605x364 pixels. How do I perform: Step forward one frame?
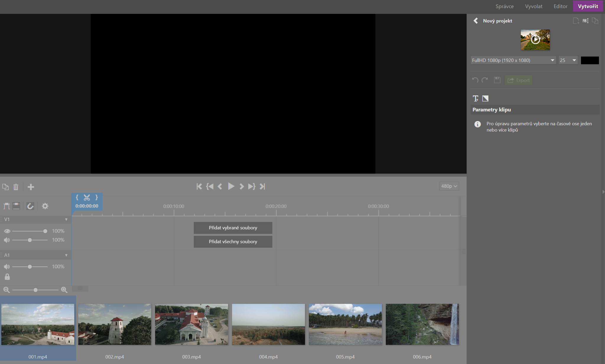(242, 186)
